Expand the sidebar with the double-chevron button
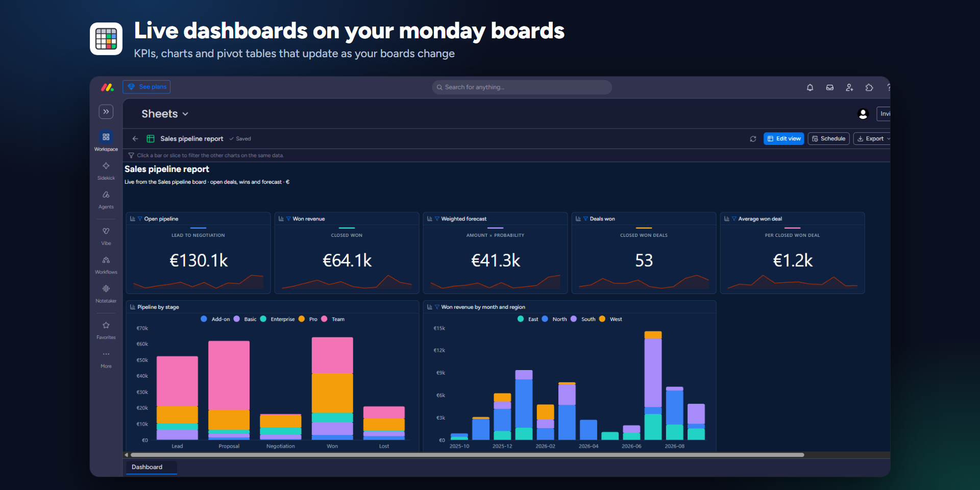 click(106, 112)
